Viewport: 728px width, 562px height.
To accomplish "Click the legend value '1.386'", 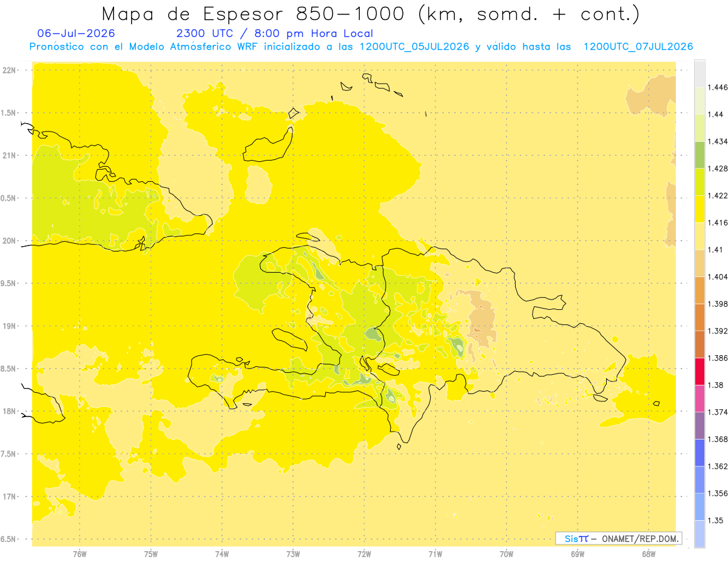I will pyautogui.click(x=717, y=358).
